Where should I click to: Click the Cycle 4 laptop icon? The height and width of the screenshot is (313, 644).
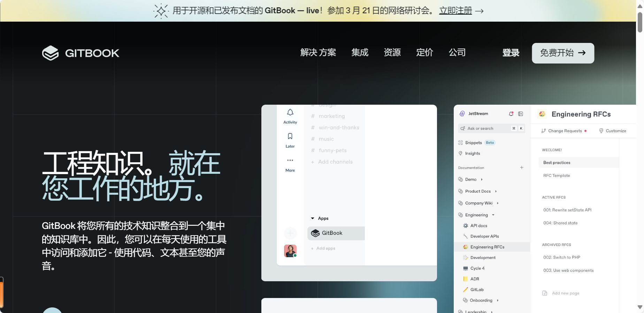tap(466, 268)
